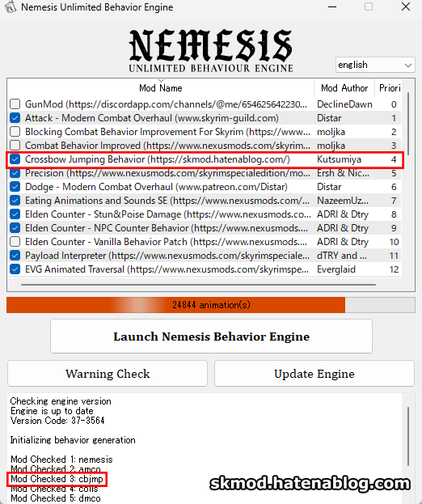Viewport: 422px width, 504px height.
Task: Click the Nemesis app icon in title bar
Action: pyautogui.click(x=11, y=6)
